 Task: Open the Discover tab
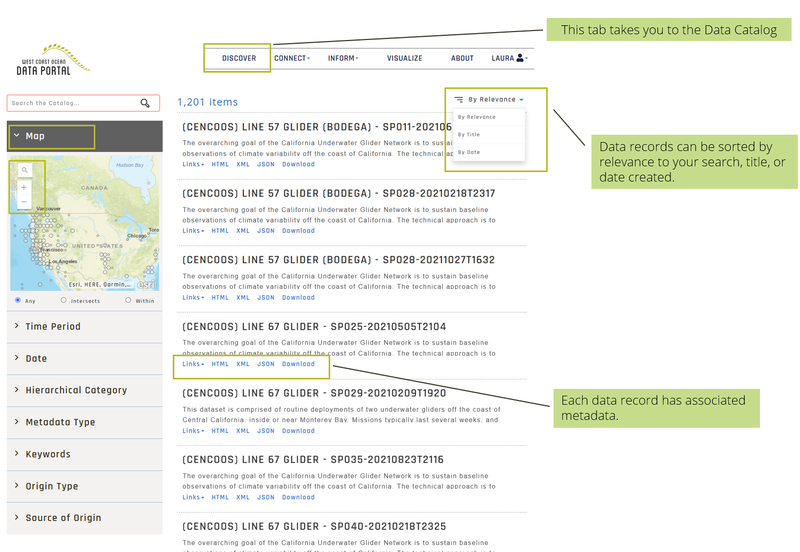point(239,58)
